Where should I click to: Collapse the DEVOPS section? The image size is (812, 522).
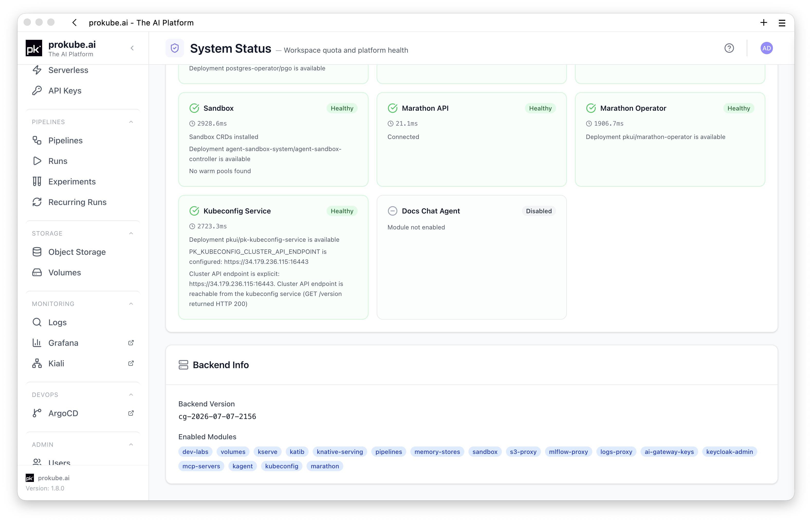pyautogui.click(x=131, y=395)
